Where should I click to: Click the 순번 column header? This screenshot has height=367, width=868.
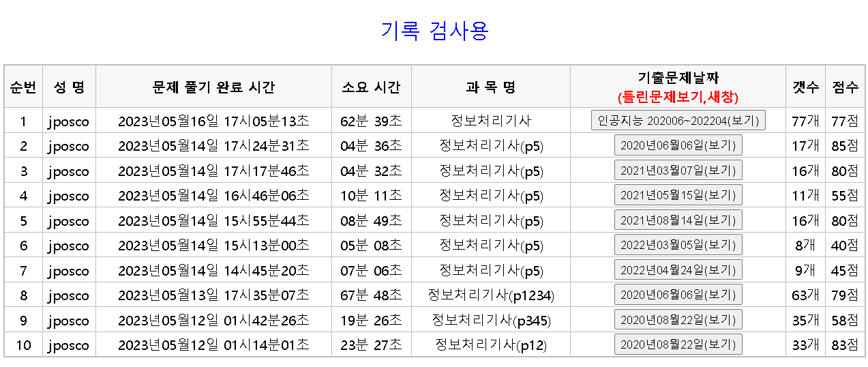pos(23,87)
